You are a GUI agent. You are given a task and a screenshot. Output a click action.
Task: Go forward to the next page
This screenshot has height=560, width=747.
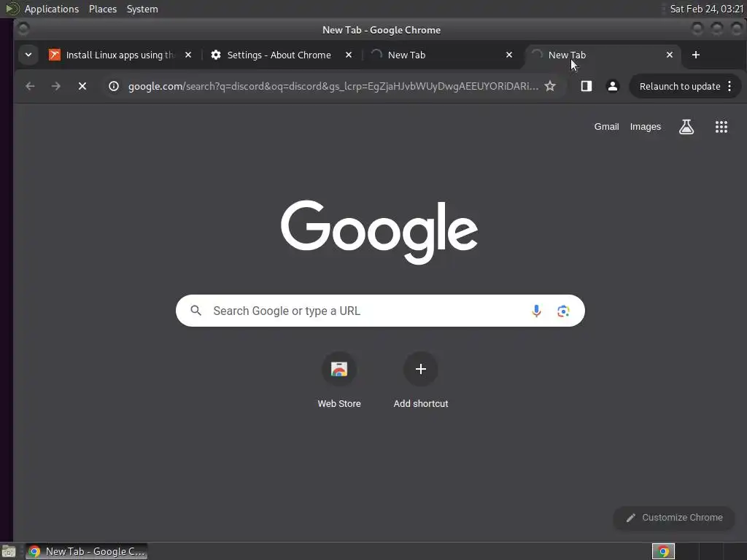(55, 86)
